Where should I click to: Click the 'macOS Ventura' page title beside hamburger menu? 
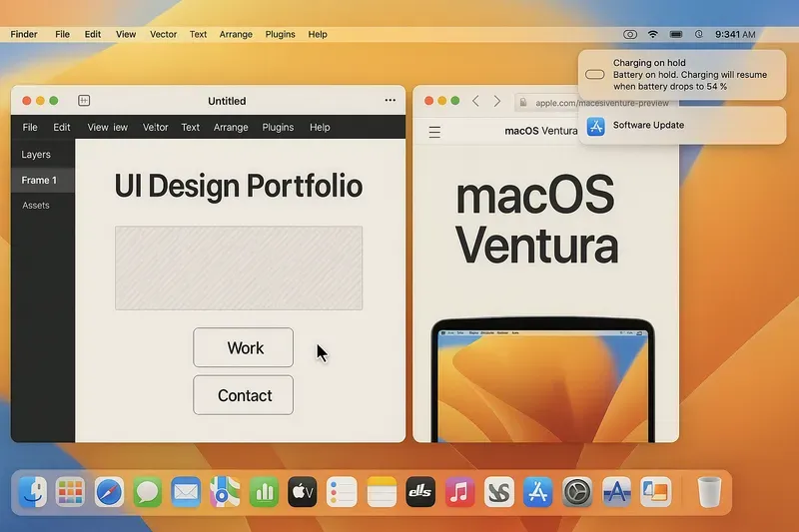click(541, 131)
